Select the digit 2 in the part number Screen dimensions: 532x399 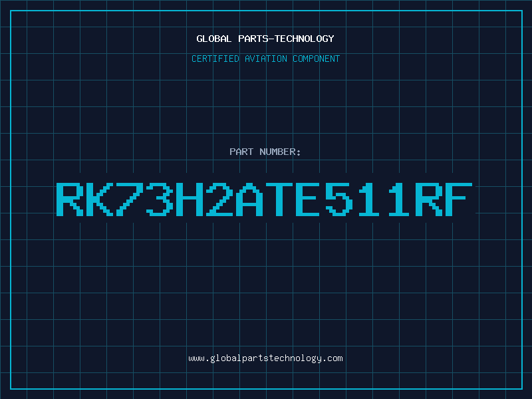pos(219,199)
